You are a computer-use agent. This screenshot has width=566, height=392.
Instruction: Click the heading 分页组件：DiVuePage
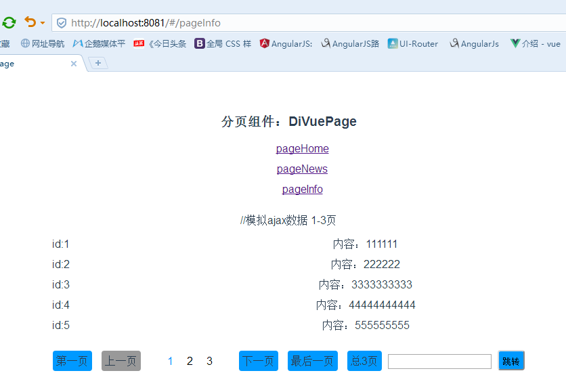pos(289,121)
